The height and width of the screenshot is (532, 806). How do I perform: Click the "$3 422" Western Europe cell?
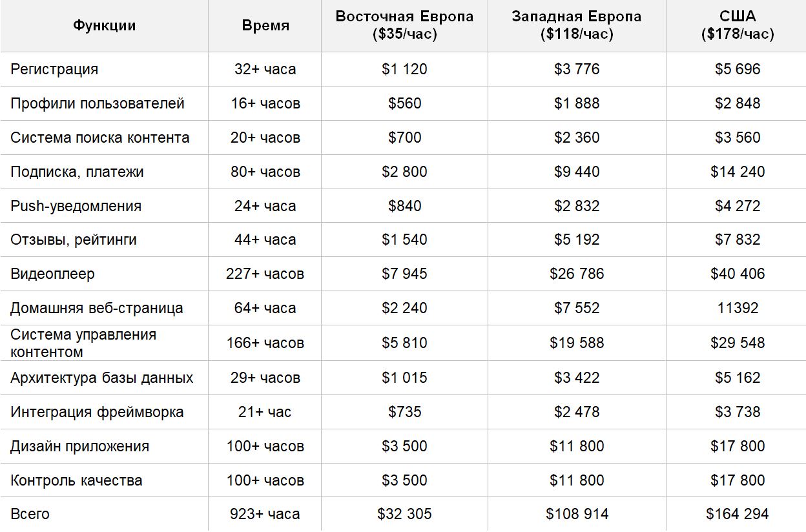click(577, 378)
